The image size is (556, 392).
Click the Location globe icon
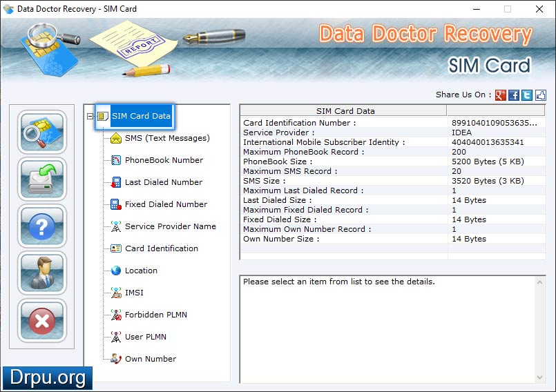tap(115, 271)
